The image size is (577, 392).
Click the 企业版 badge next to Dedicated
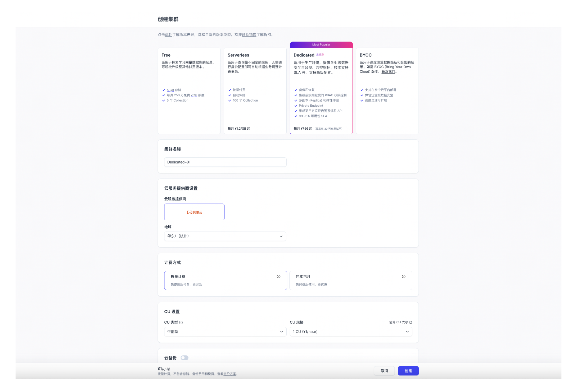(x=320, y=54)
